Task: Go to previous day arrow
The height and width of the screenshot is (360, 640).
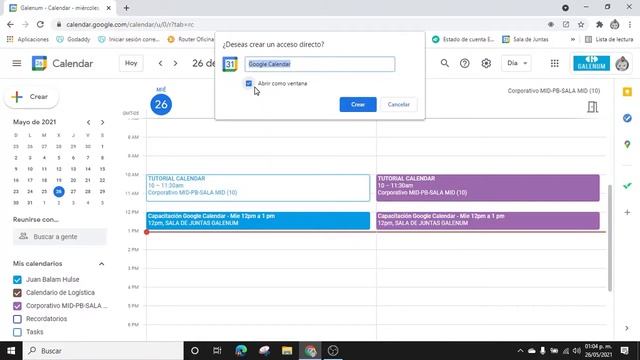Action: pyautogui.click(x=160, y=63)
